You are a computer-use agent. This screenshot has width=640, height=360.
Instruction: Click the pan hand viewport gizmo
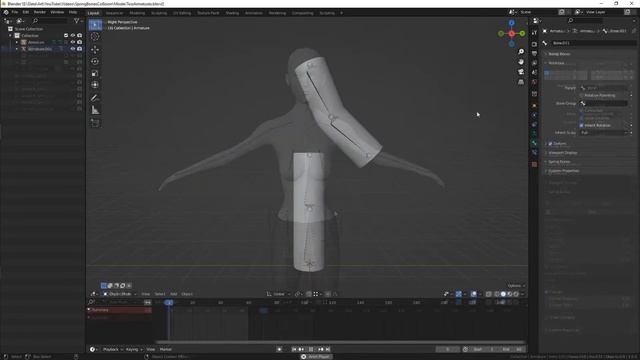[x=521, y=62]
